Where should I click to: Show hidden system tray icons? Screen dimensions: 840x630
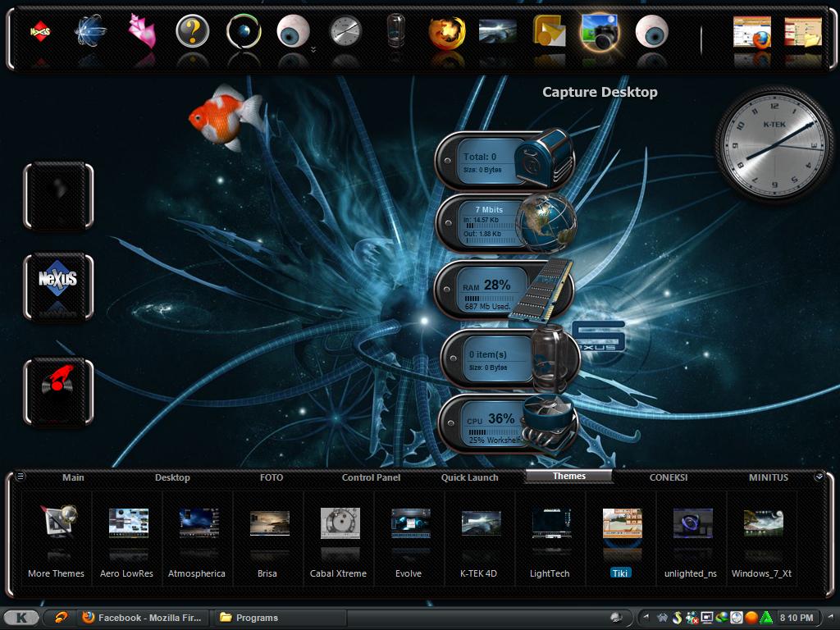point(646,618)
